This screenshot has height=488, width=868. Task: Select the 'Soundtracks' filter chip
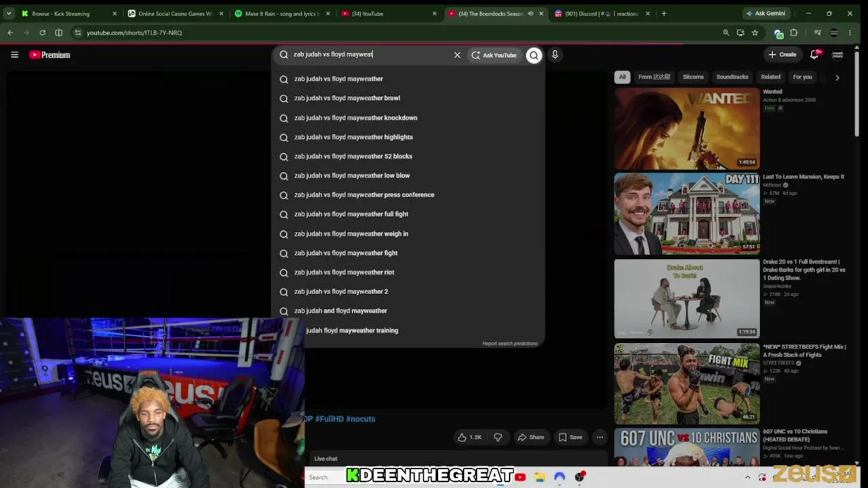click(732, 77)
